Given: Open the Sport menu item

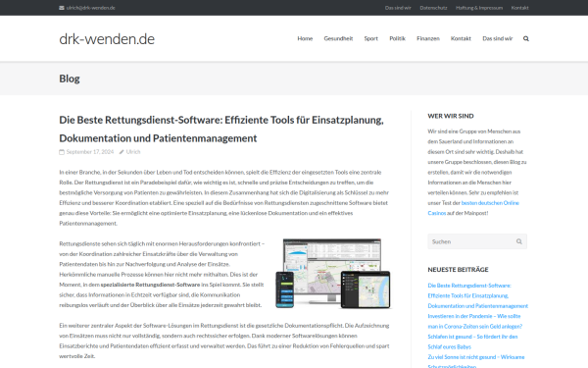Looking at the screenshot, I should (370, 38).
